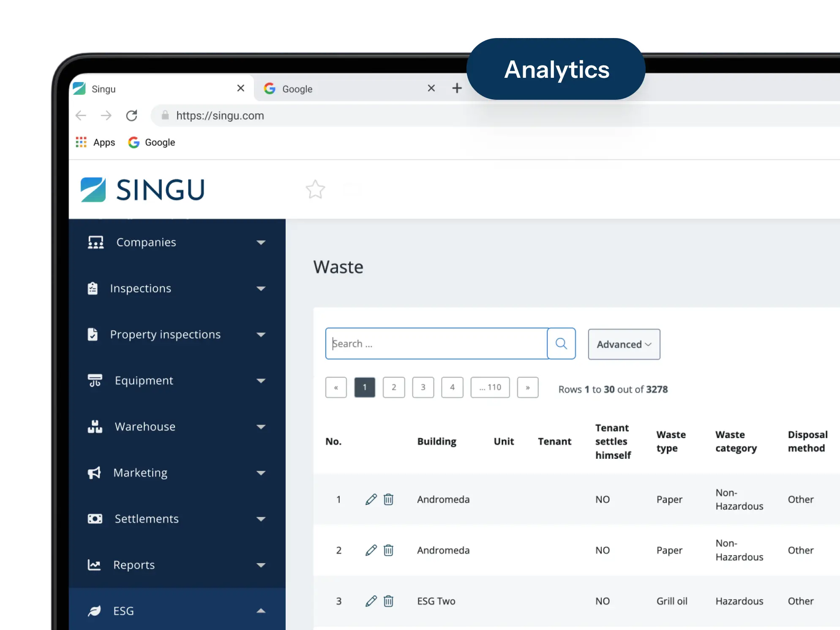The height and width of the screenshot is (630, 840).
Task: Go to the next page of results
Action: tap(528, 387)
